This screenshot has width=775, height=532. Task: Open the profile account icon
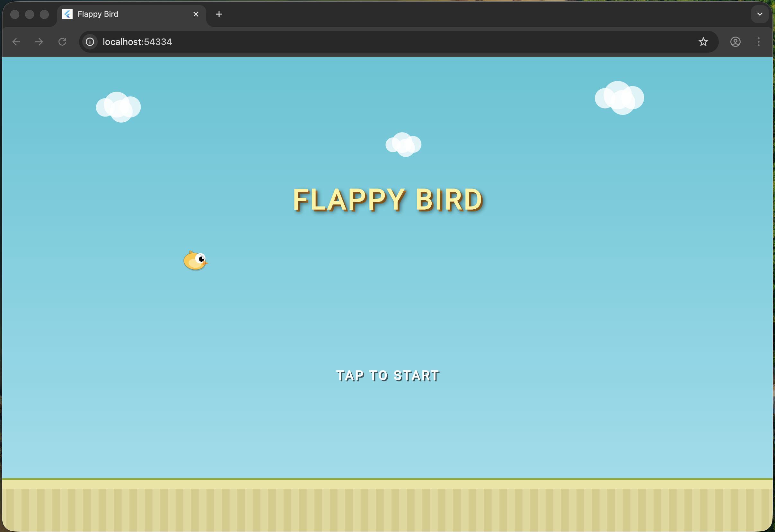click(x=735, y=42)
